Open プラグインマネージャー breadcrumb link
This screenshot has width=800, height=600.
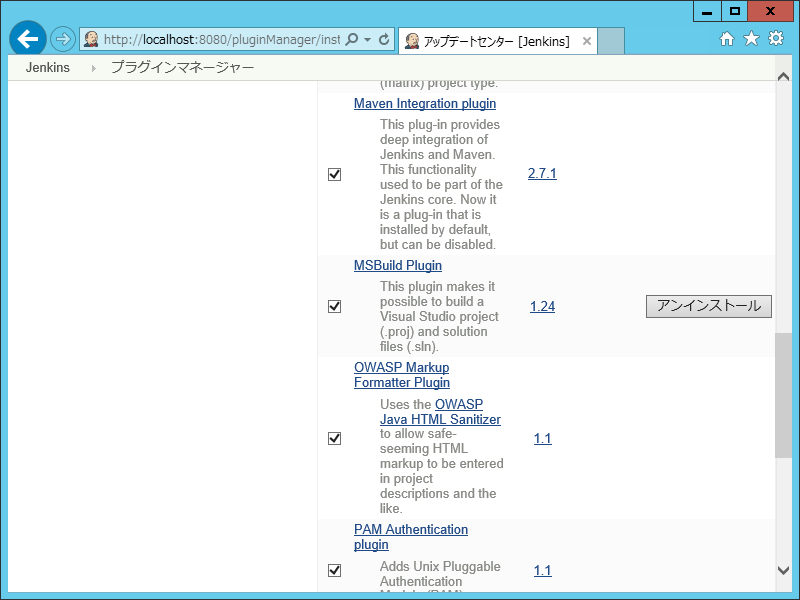point(182,67)
